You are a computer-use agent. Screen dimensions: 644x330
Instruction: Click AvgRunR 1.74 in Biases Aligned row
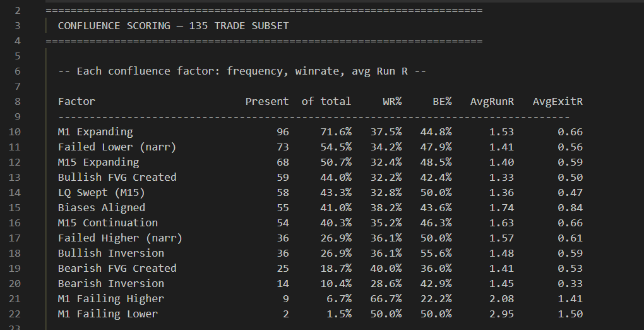tap(501, 208)
